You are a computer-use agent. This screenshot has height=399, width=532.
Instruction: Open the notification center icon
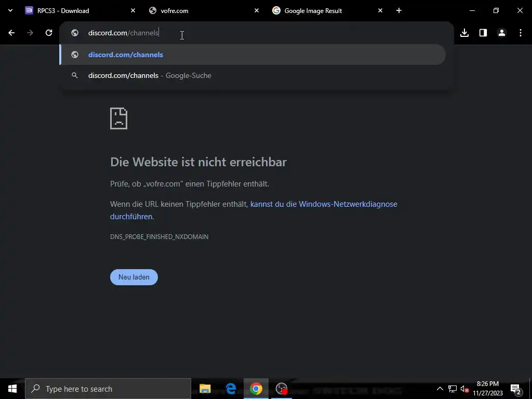(x=516, y=389)
